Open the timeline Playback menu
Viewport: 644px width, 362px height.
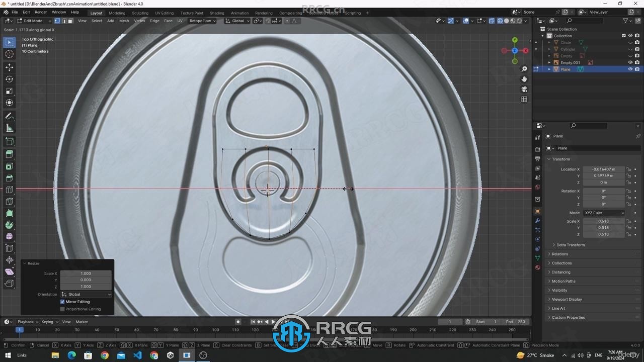tap(27, 322)
